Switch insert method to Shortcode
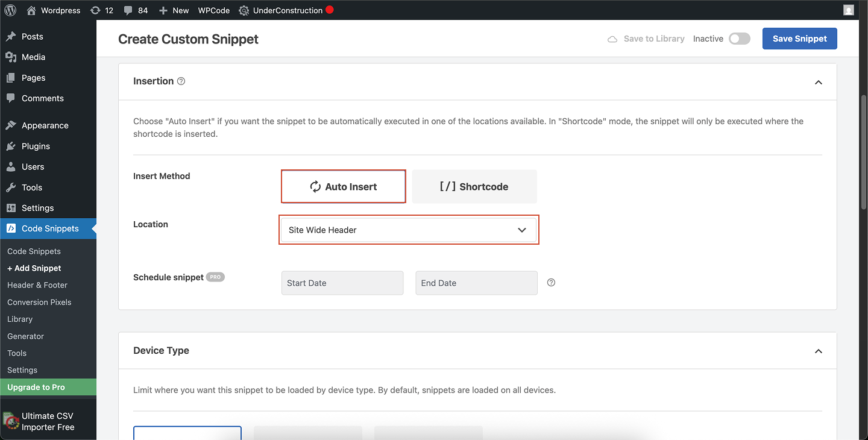Viewport: 868px width, 440px height. (474, 186)
